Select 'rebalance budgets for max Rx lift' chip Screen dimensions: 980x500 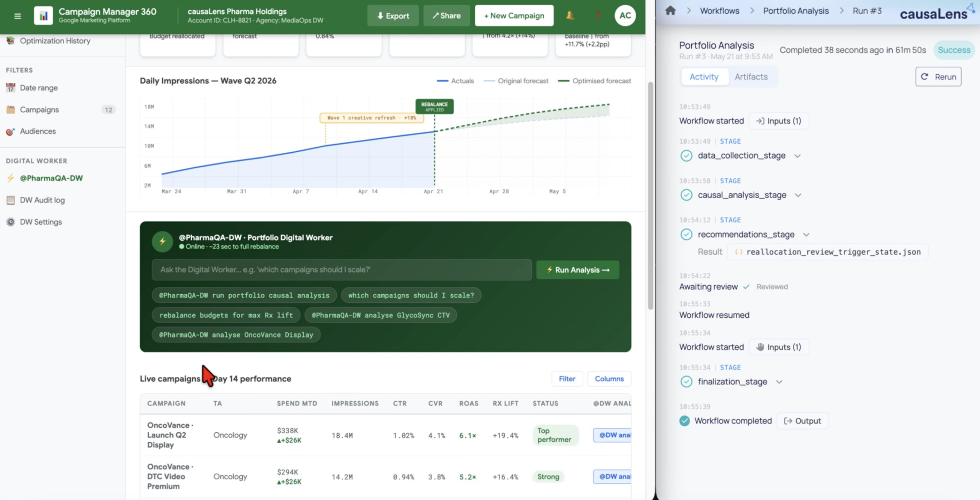coord(226,315)
